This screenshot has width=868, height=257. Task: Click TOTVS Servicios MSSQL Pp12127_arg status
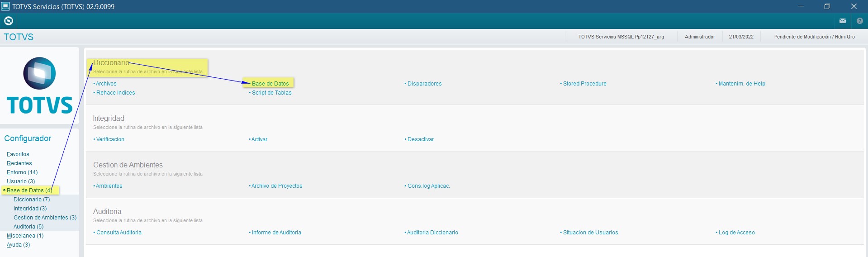pyautogui.click(x=621, y=37)
